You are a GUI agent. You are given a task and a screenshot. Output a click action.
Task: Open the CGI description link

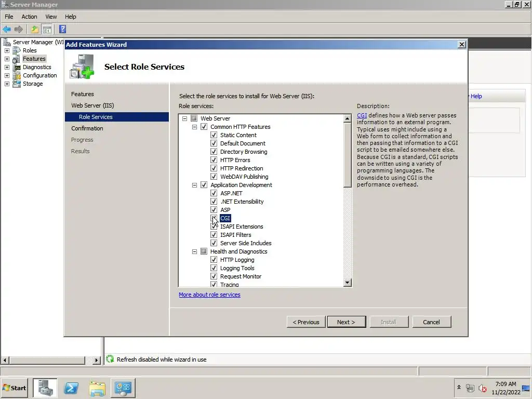click(362, 115)
